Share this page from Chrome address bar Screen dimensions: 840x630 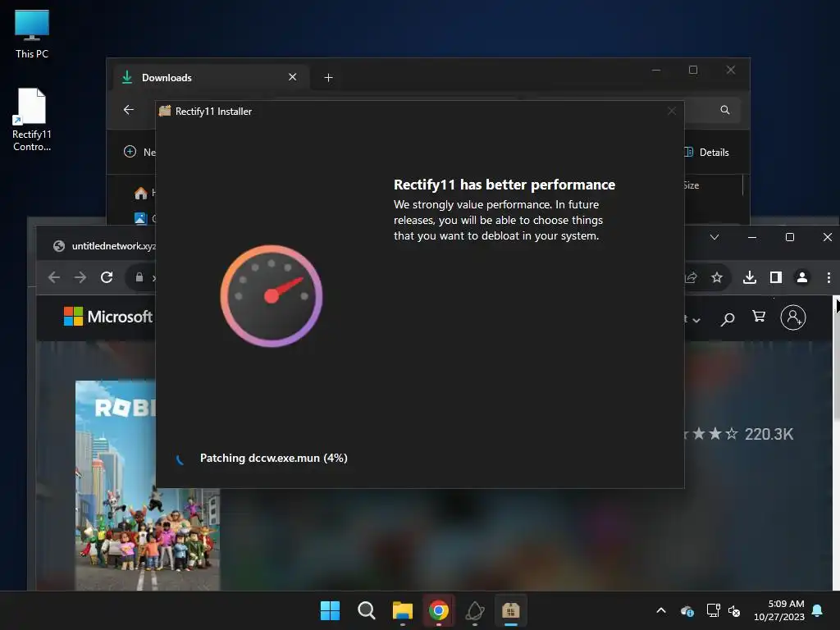pos(691,277)
